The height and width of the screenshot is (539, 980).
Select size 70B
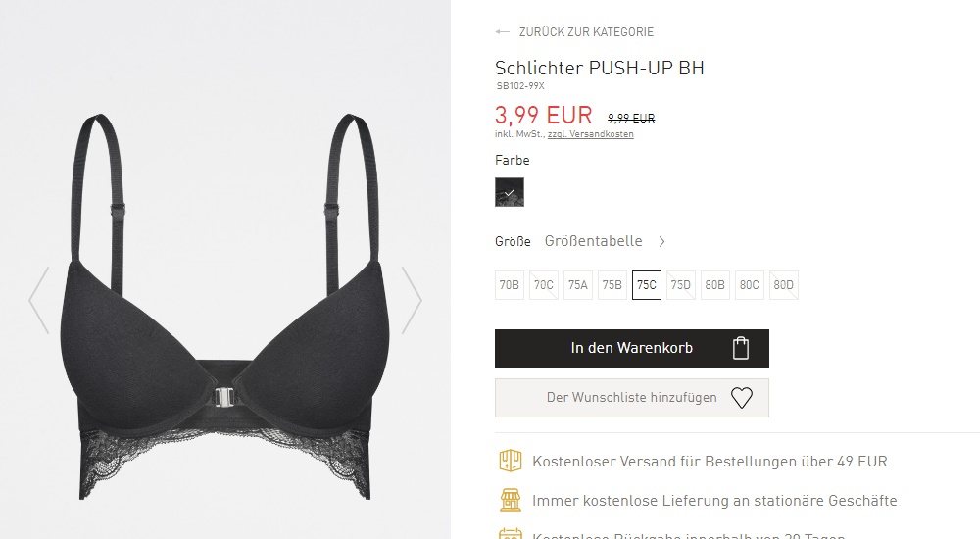tap(510, 285)
